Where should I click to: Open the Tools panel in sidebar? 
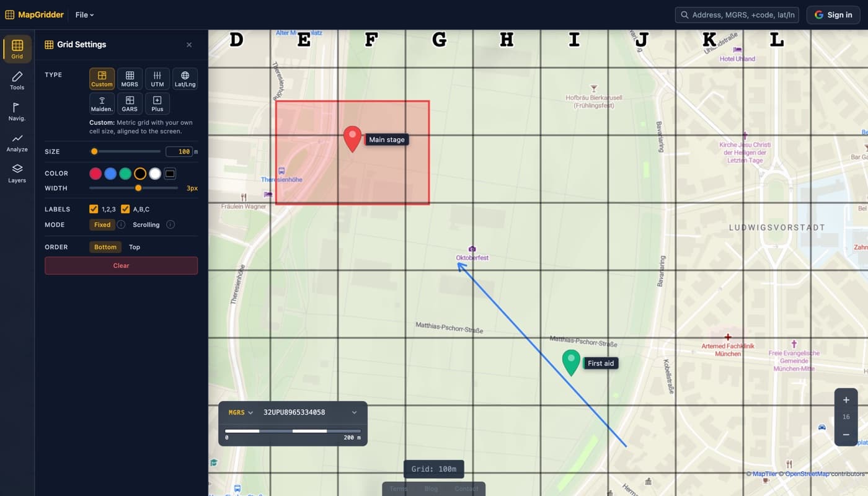pyautogui.click(x=17, y=81)
